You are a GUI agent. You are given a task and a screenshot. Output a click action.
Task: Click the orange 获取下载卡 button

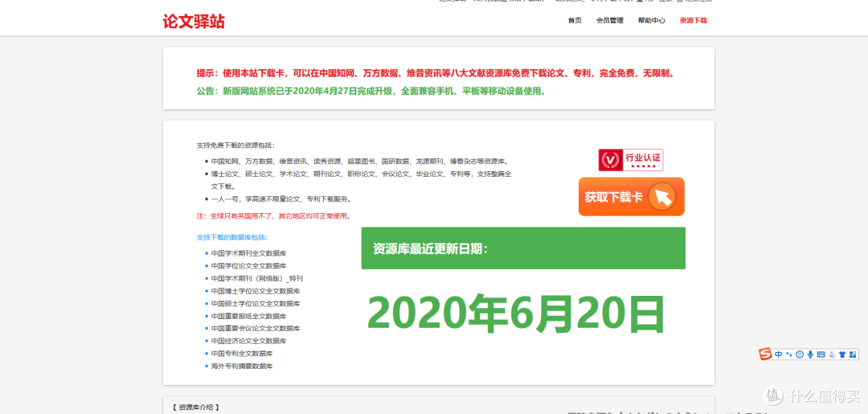pos(632,196)
